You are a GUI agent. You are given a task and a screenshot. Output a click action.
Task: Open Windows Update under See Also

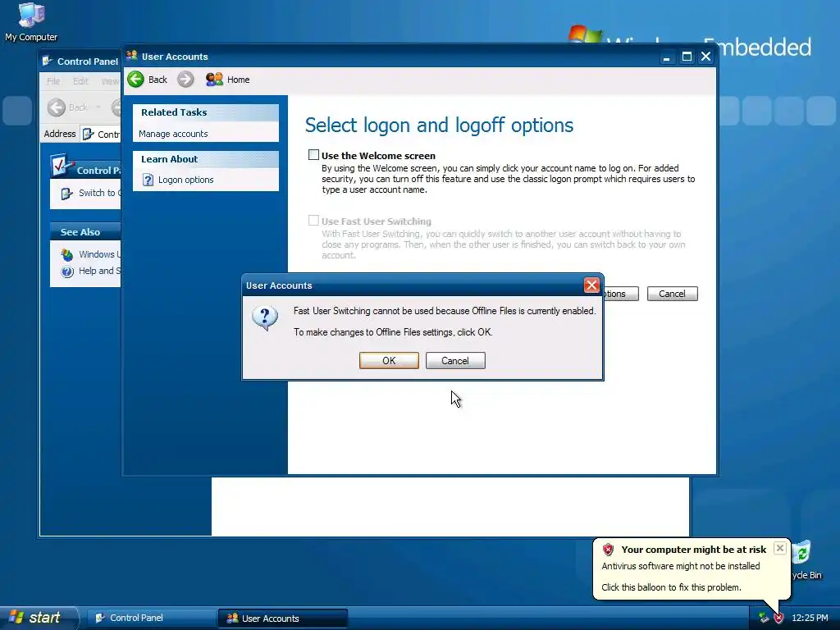click(x=99, y=254)
